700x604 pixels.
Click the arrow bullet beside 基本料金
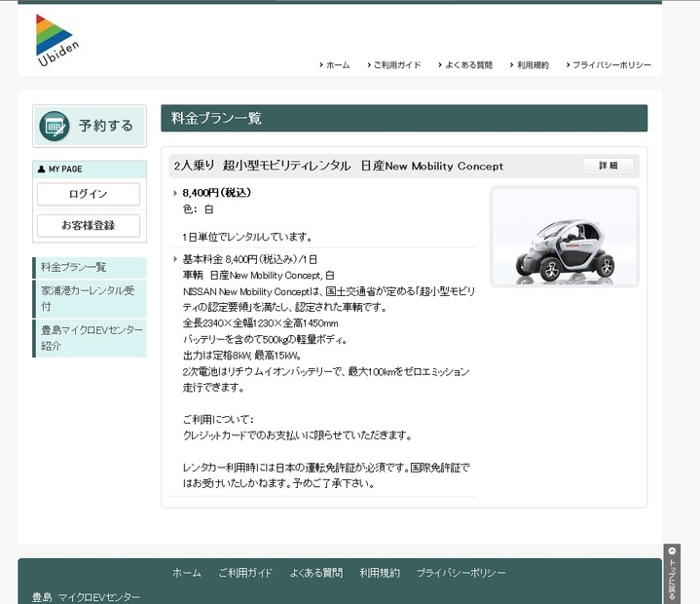175,259
